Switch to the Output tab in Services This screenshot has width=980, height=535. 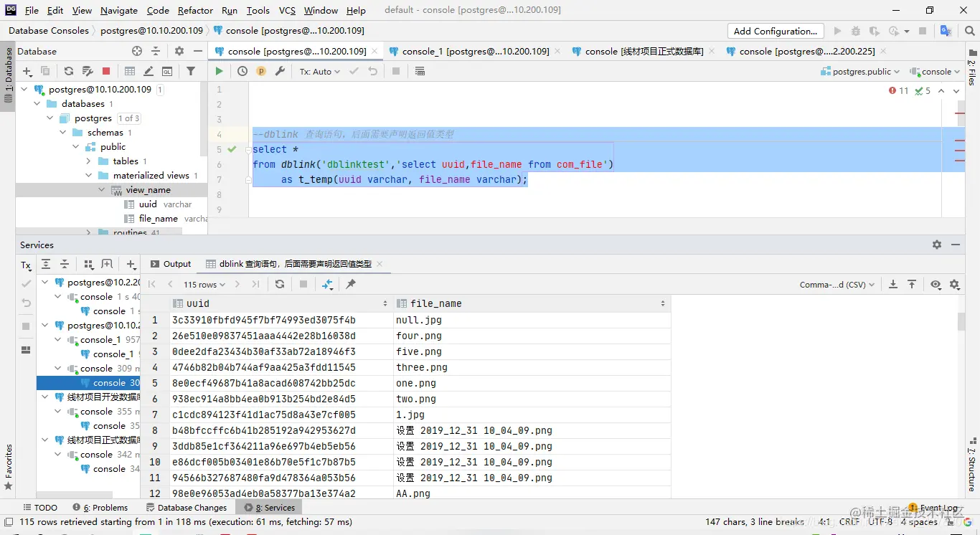tap(170, 264)
